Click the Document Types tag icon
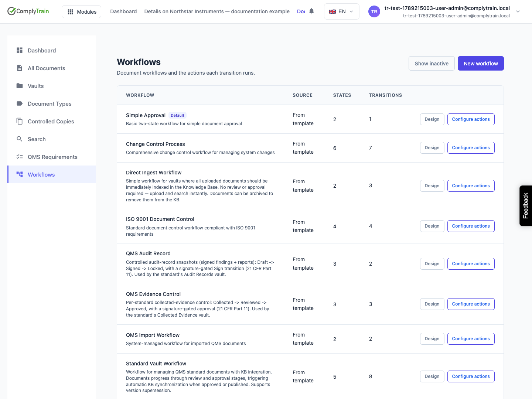Viewport: 532px width, 399px height. [20, 103]
